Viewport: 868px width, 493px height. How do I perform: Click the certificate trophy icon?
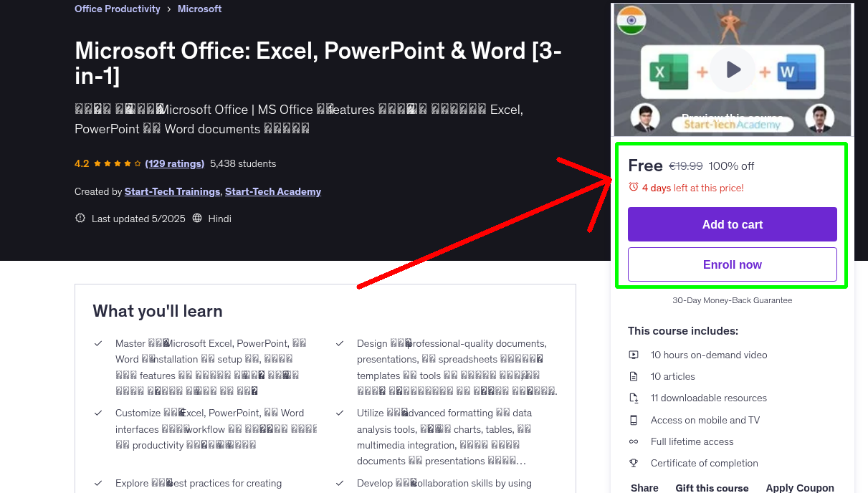pos(634,463)
